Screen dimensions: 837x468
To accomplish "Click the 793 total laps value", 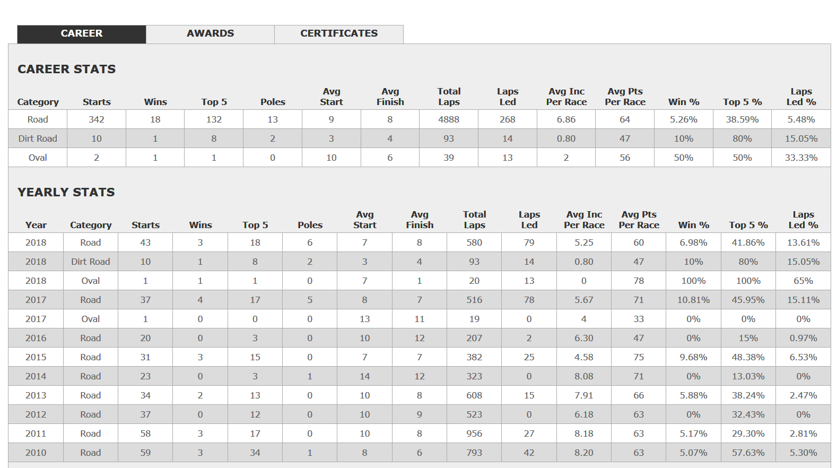I will click(474, 453).
